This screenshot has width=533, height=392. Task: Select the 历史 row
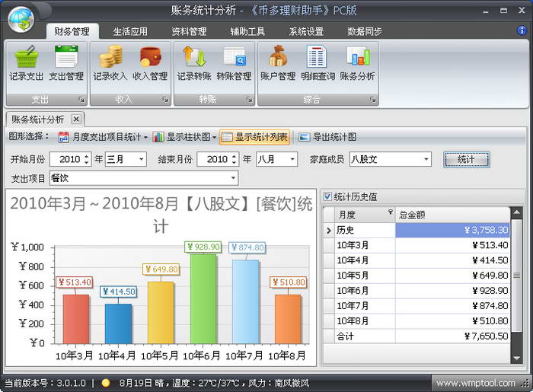(x=417, y=230)
